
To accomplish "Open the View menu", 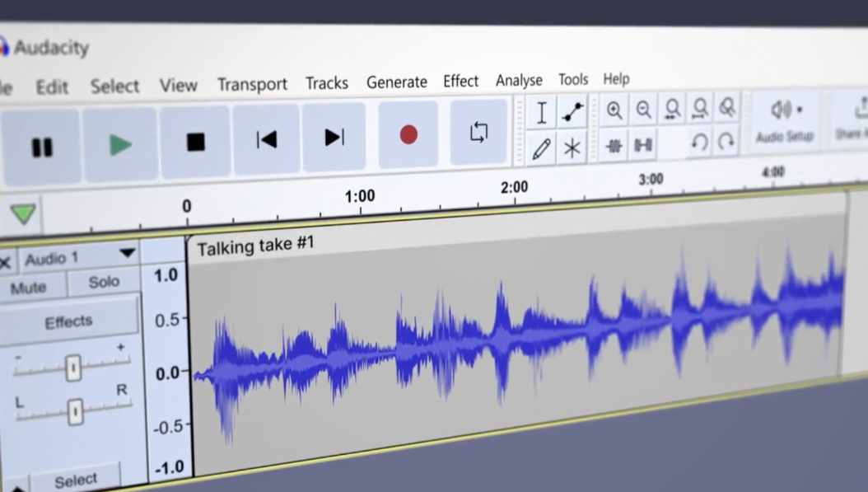I will pos(178,85).
